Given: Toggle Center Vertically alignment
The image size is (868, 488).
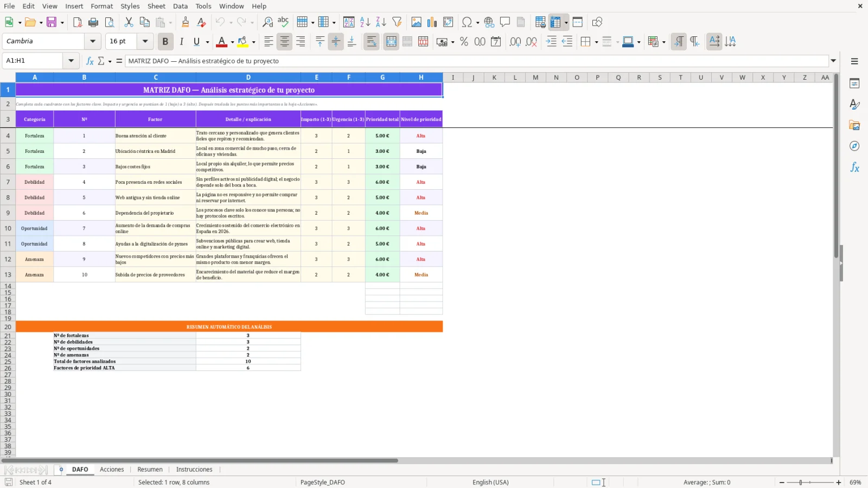Looking at the screenshot, I should pos(336,42).
